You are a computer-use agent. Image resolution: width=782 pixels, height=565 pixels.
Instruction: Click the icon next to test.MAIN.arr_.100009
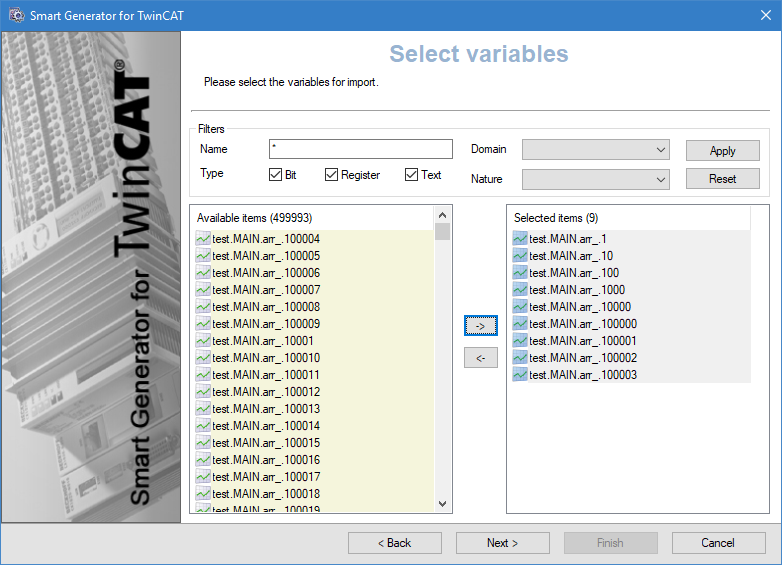[x=203, y=324]
